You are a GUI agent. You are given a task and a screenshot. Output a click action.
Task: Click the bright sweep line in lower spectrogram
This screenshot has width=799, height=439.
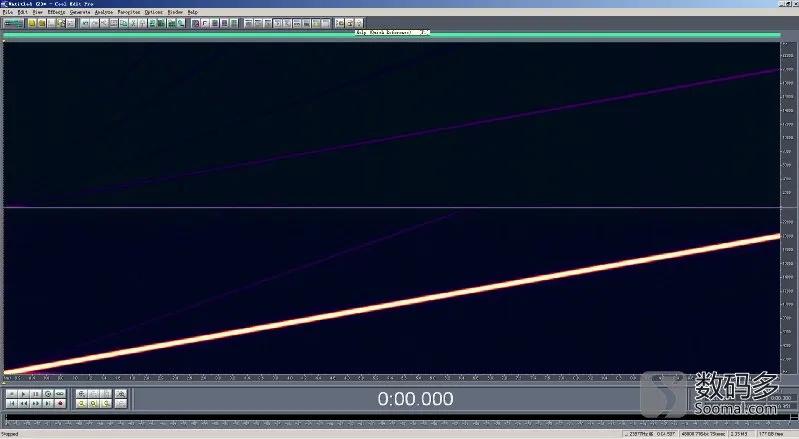[x=392, y=305]
